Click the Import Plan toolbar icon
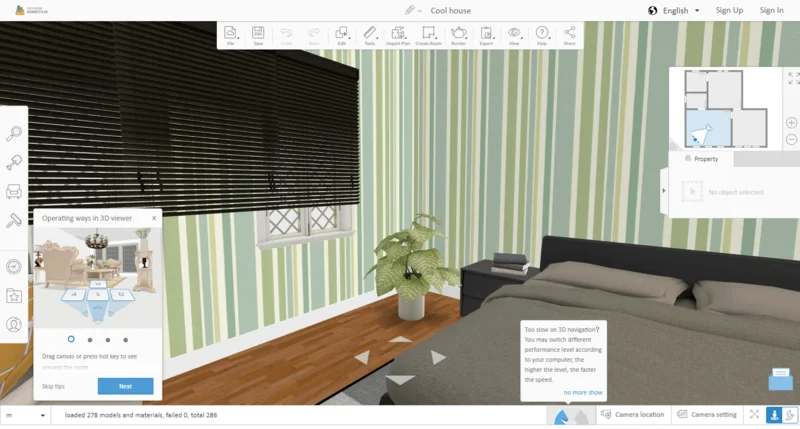Image resolution: width=800 pixels, height=429 pixels. point(398,35)
